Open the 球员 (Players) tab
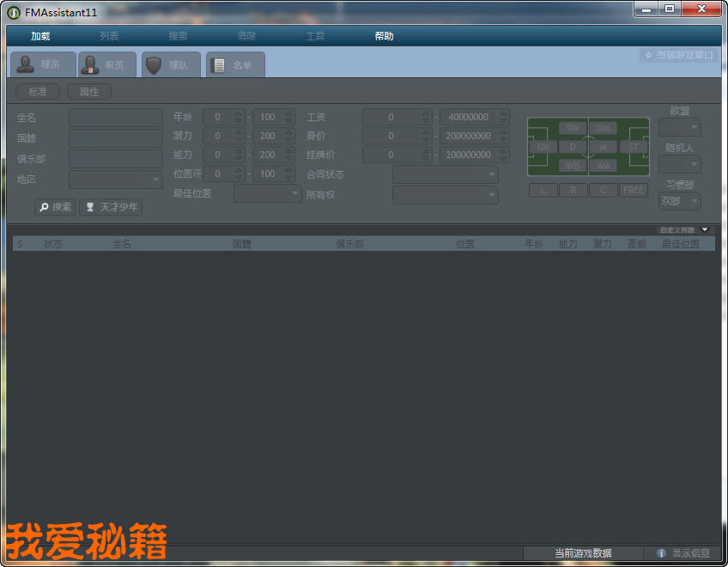The width and height of the screenshot is (728, 567). (41, 65)
